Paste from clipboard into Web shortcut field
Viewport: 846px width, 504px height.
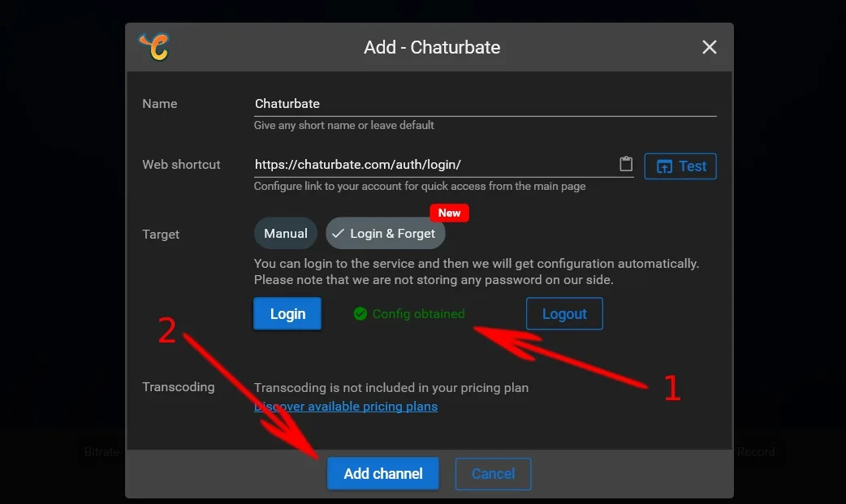[626, 163]
